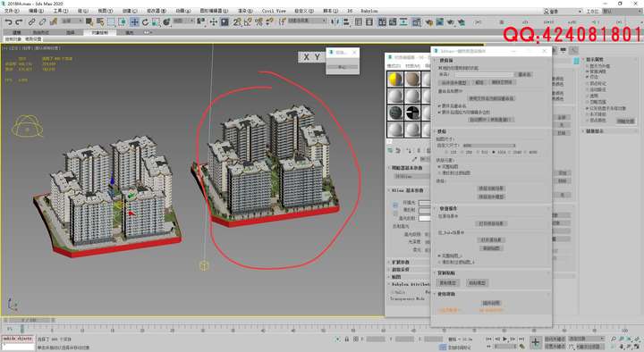Click the Redo arrow in main toolbar
This screenshot has width=644, height=352.
pyautogui.click(x=19, y=21)
